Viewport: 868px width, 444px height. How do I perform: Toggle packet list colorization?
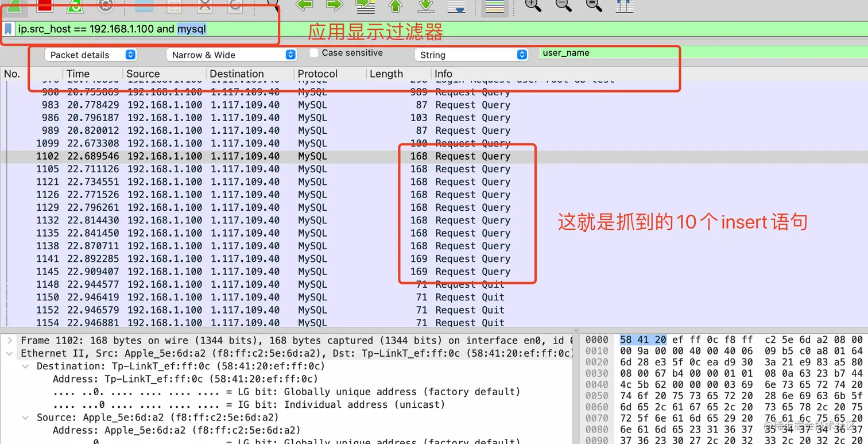tap(494, 6)
